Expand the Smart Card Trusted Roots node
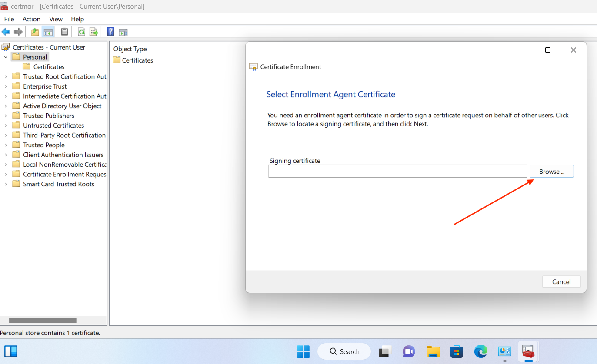This screenshot has width=597, height=364. pyautogui.click(x=6, y=184)
